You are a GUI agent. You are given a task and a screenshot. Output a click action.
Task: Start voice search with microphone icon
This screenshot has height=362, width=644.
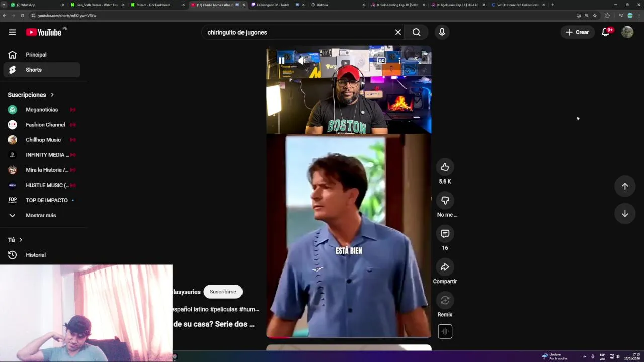442,32
